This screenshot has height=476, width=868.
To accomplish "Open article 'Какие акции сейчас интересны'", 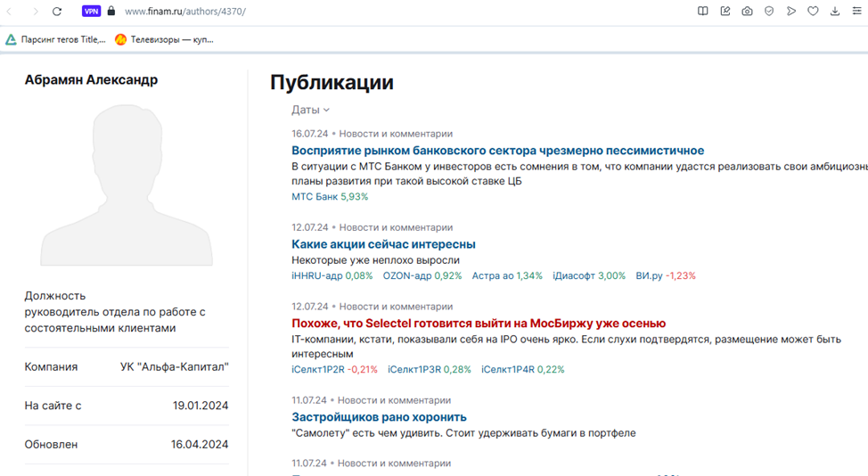I will tap(383, 244).
